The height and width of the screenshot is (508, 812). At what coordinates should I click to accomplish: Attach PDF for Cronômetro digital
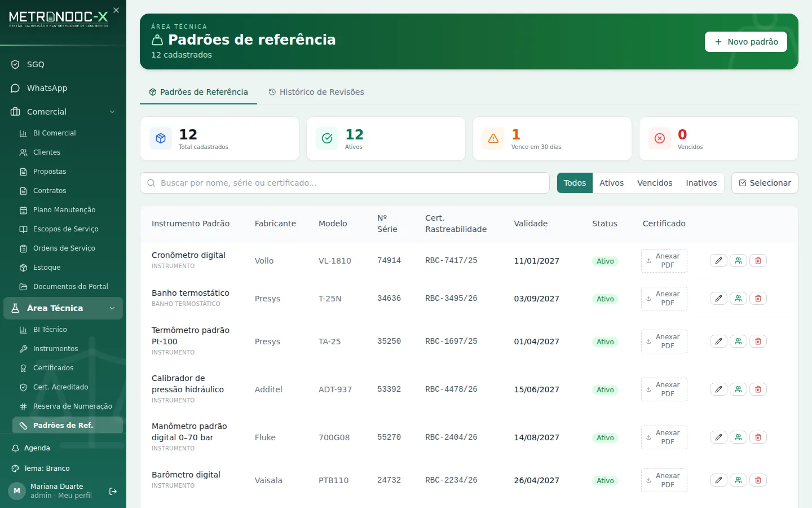(x=664, y=261)
